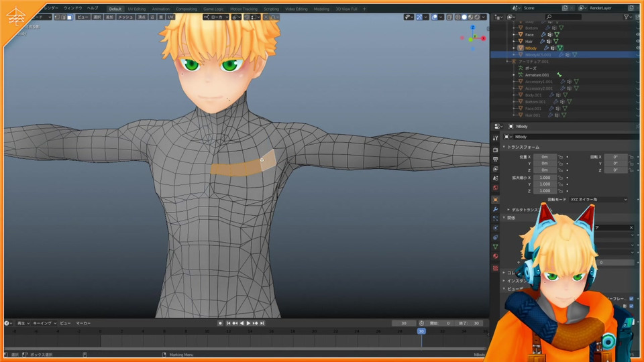This screenshot has height=362, width=644.
Task: Open timeline マーカー menu
Action: coord(83,323)
